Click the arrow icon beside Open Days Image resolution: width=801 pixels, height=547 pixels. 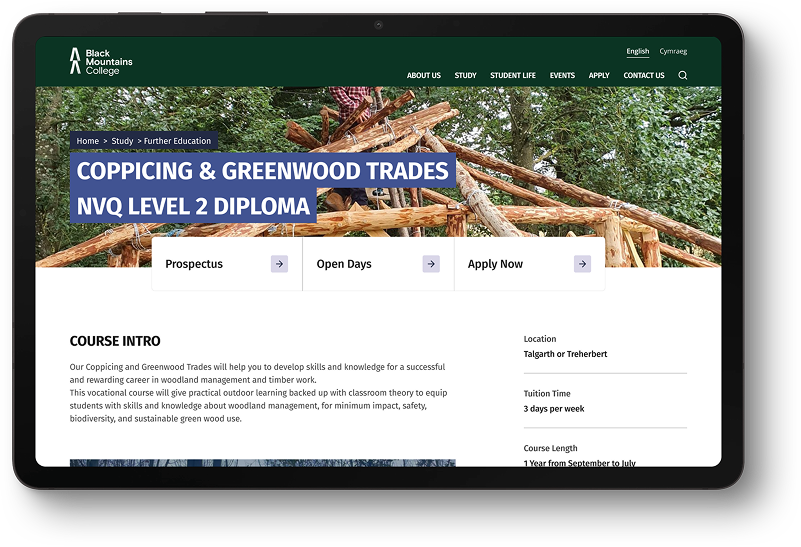click(431, 264)
